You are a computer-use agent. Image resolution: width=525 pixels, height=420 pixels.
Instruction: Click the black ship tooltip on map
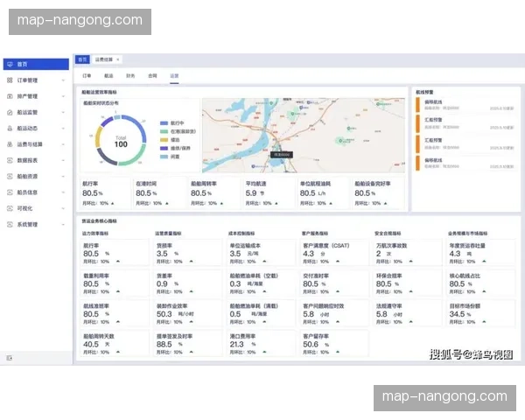point(282,154)
